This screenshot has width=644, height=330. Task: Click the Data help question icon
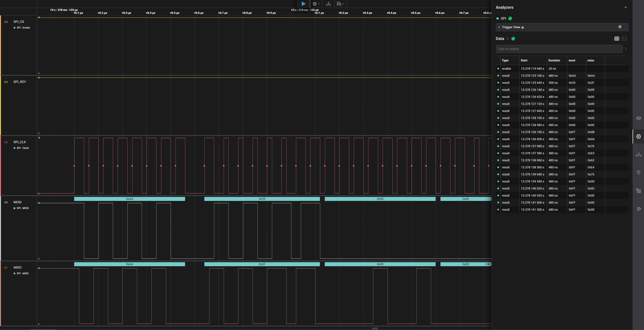point(507,39)
